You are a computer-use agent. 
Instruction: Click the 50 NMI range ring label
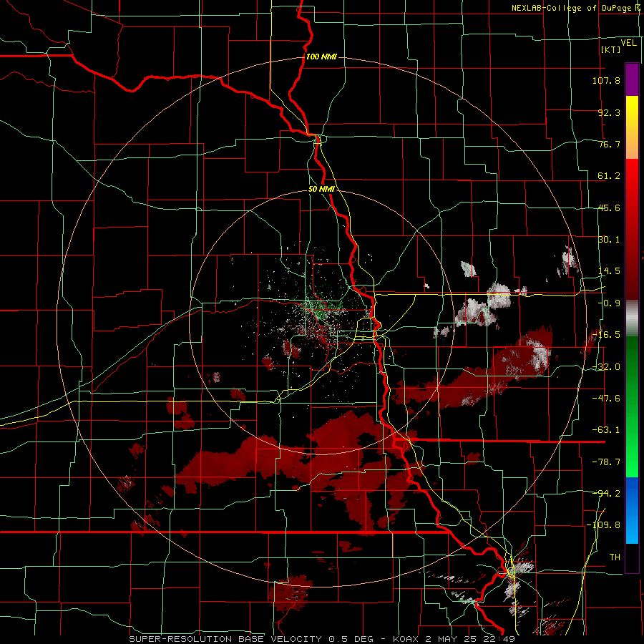[x=321, y=189]
